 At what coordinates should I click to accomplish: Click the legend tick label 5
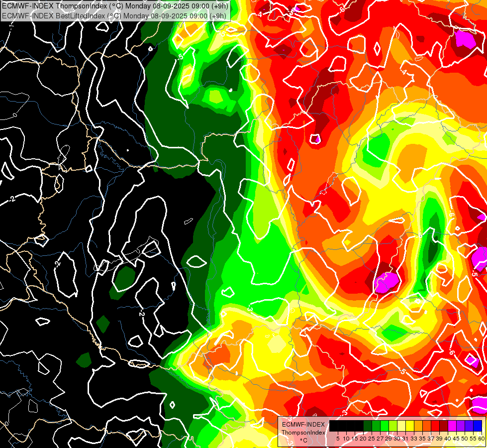click(x=338, y=439)
